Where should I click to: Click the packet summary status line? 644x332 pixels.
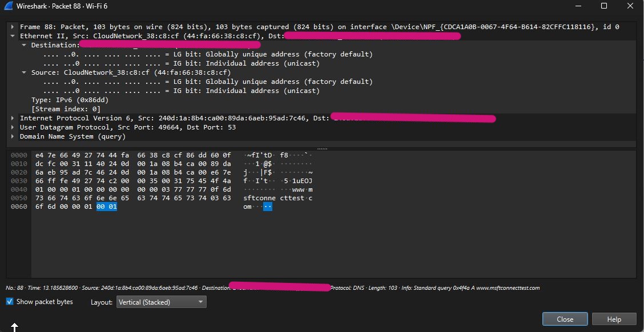(273, 288)
